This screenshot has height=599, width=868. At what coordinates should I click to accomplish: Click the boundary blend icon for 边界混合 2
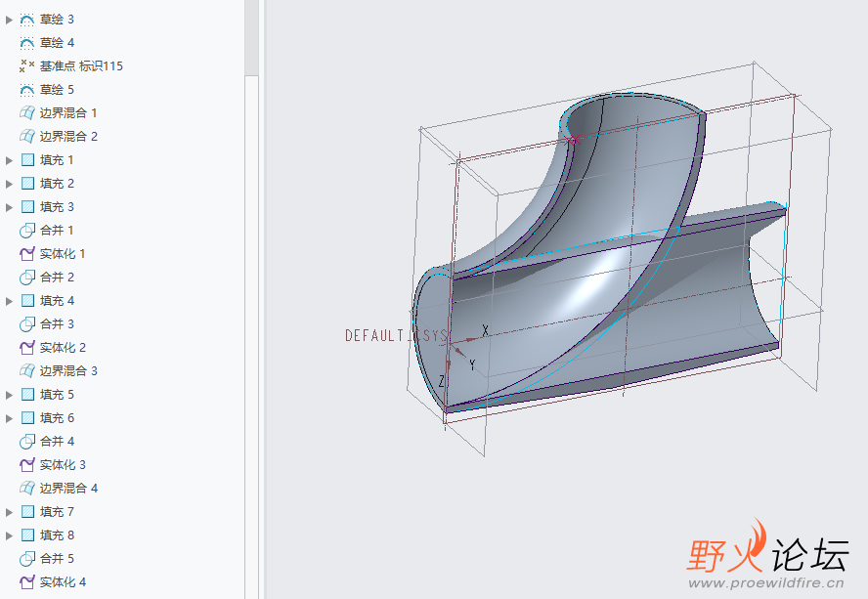pyautogui.click(x=26, y=137)
